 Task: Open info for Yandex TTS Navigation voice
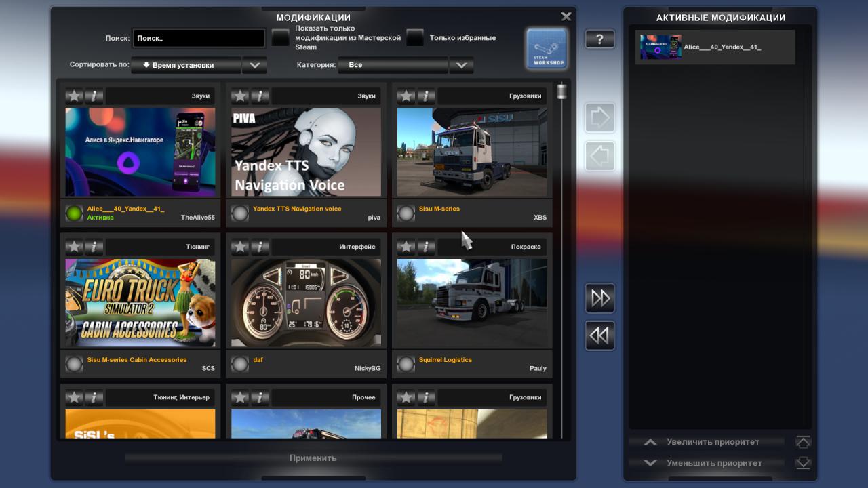[260, 96]
